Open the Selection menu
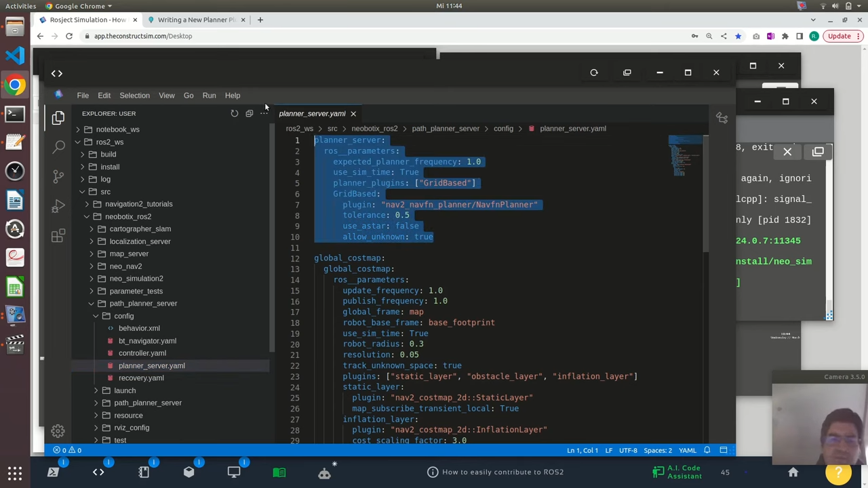This screenshot has height=488, width=868. point(134,96)
